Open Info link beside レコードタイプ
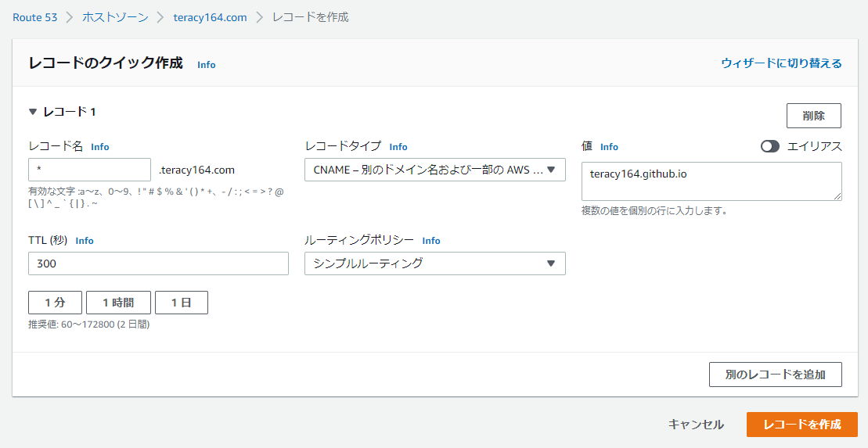 click(x=398, y=146)
